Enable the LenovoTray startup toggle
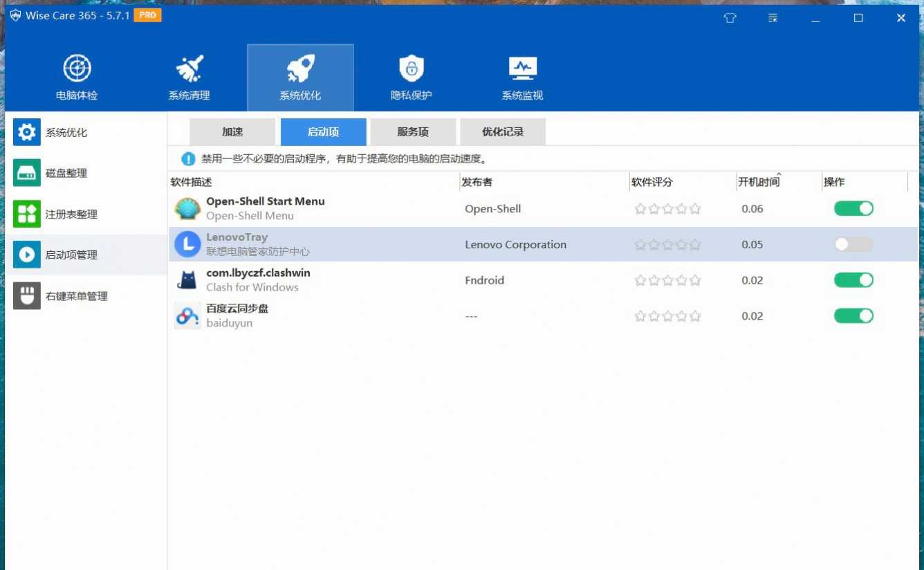 (x=853, y=244)
